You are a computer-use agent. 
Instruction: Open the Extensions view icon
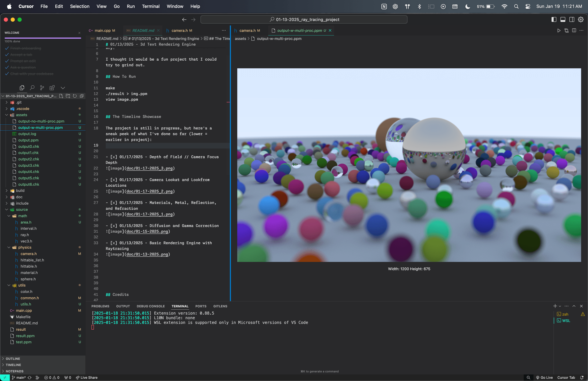[52, 88]
